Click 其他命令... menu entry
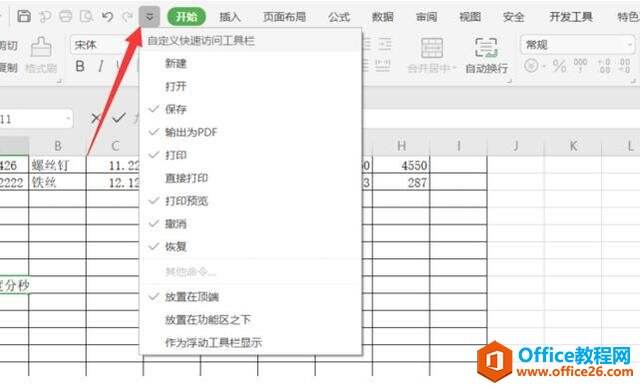The image size is (640, 389). pyautogui.click(x=251, y=272)
